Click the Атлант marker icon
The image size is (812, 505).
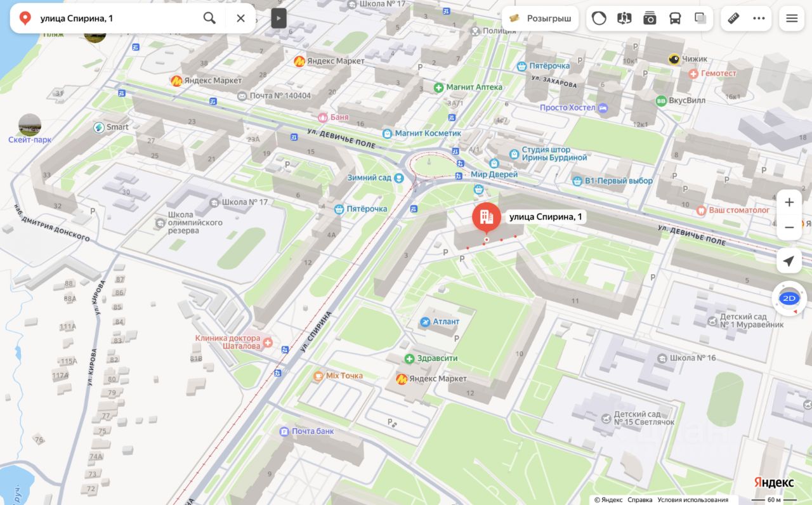pos(425,322)
